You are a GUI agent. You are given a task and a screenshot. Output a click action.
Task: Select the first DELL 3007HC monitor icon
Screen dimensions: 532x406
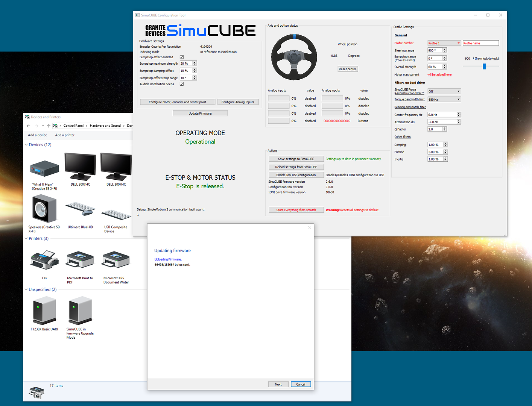click(x=80, y=167)
